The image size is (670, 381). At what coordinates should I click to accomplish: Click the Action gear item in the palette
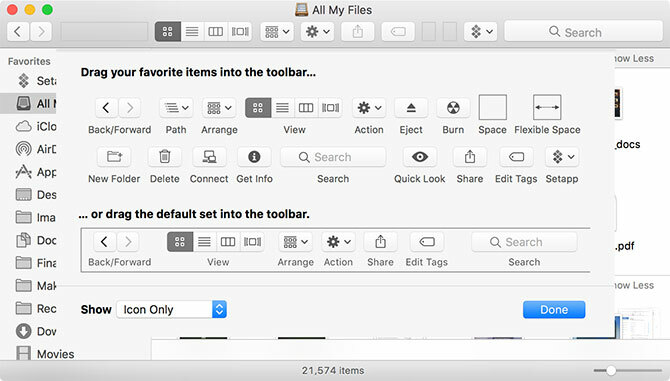pos(369,108)
